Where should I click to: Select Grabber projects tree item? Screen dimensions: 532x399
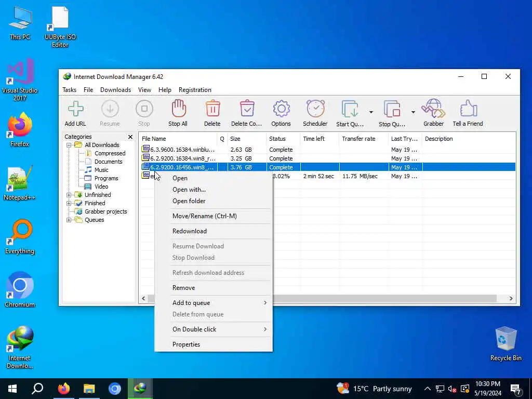(x=105, y=212)
